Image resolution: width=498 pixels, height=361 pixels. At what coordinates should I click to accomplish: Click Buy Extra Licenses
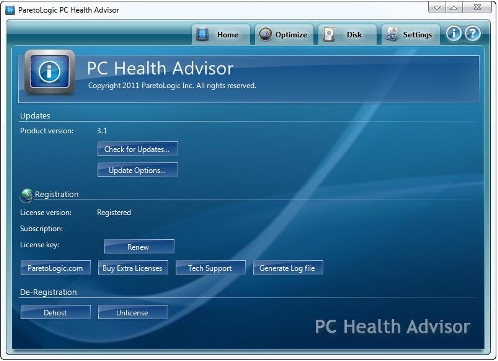point(133,268)
